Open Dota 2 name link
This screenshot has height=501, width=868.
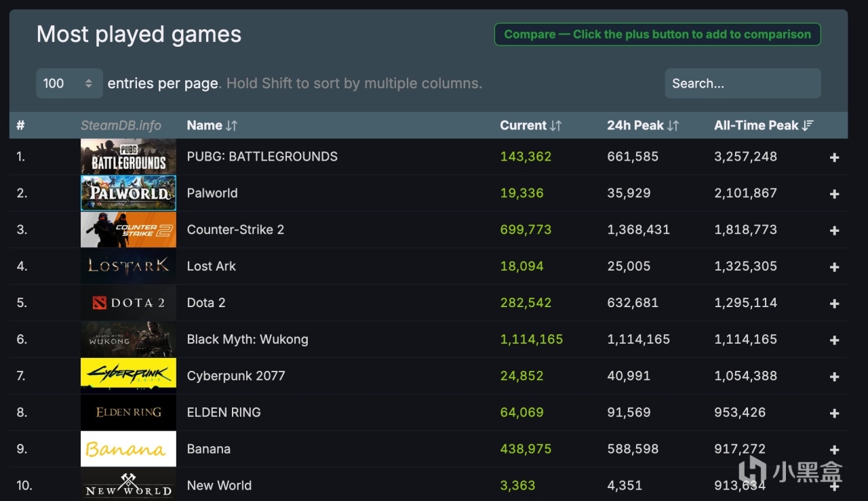[x=206, y=303]
